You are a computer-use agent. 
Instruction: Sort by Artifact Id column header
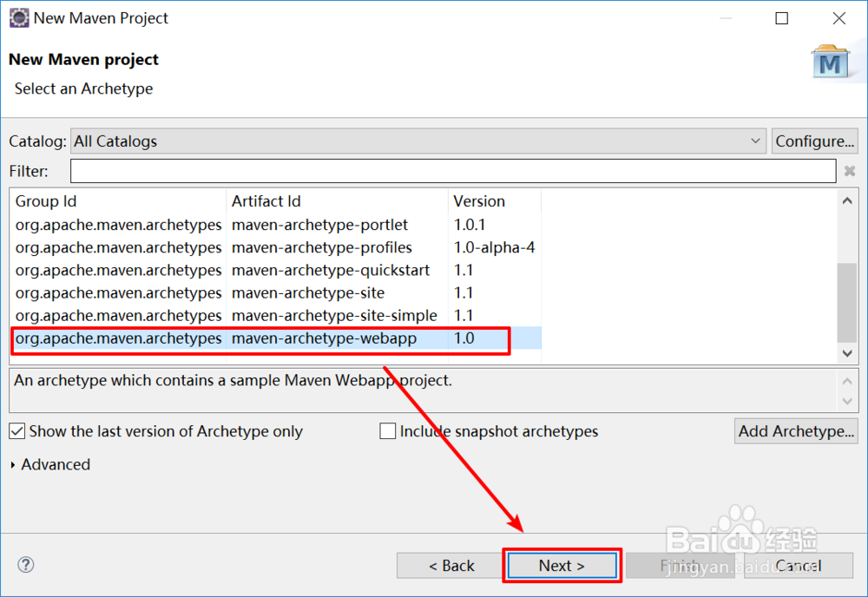337,201
